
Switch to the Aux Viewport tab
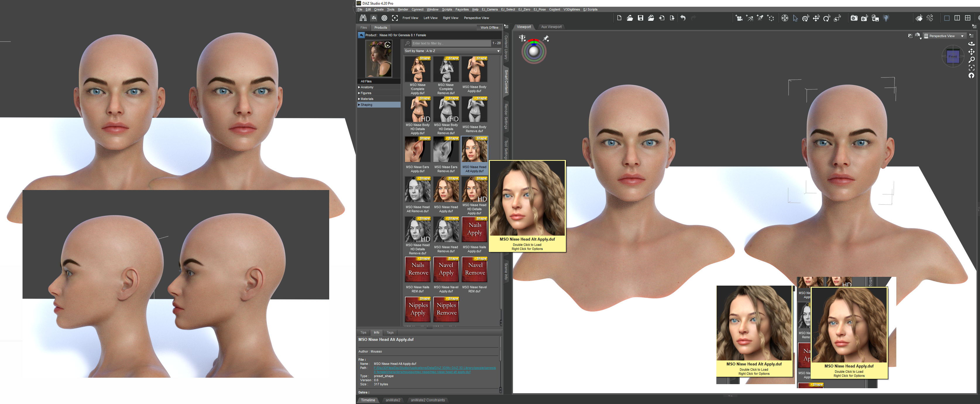551,27
